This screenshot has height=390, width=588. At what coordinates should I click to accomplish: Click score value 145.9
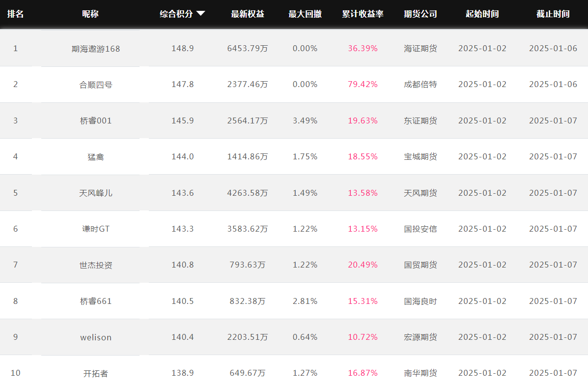pyautogui.click(x=183, y=120)
